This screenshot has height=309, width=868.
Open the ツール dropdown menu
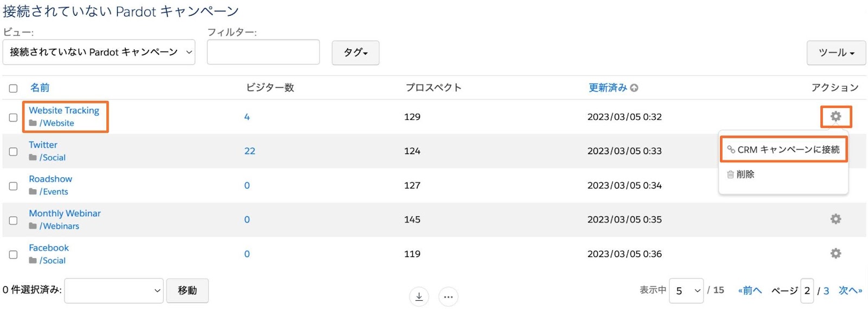tap(835, 53)
